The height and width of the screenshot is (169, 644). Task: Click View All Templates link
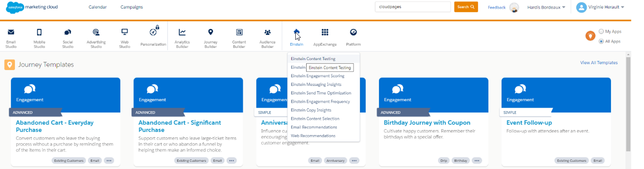[599, 63]
